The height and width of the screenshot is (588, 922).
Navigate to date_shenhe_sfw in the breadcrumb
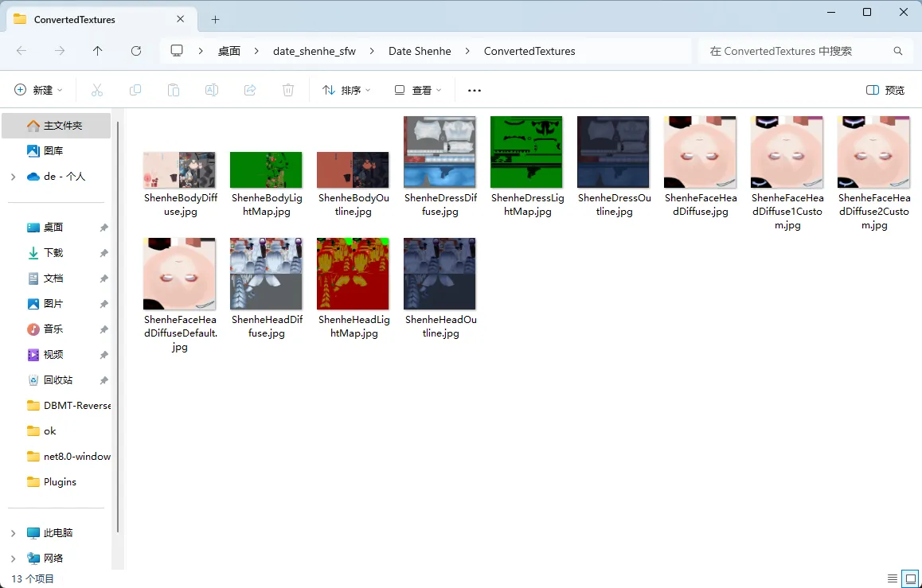[314, 51]
